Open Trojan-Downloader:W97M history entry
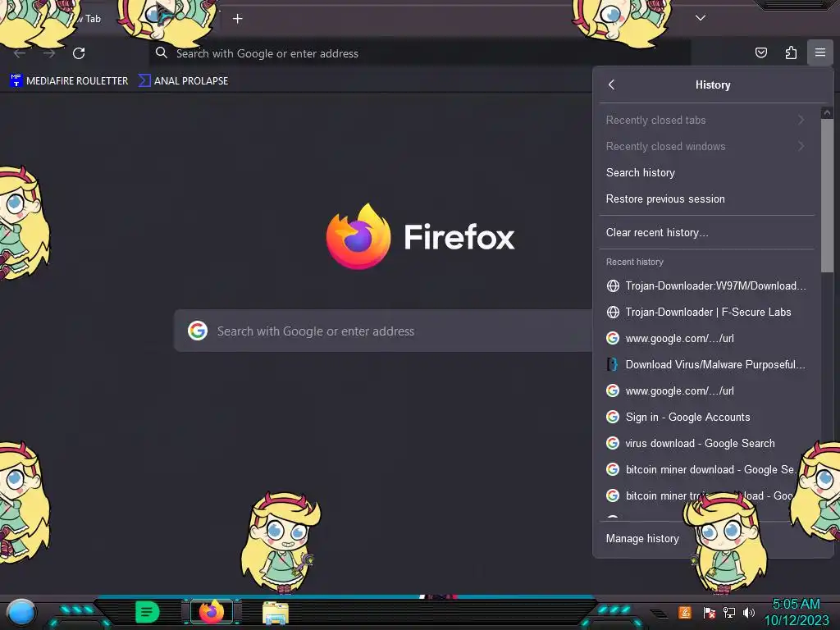This screenshot has height=630, width=840. pyautogui.click(x=706, y=285)
